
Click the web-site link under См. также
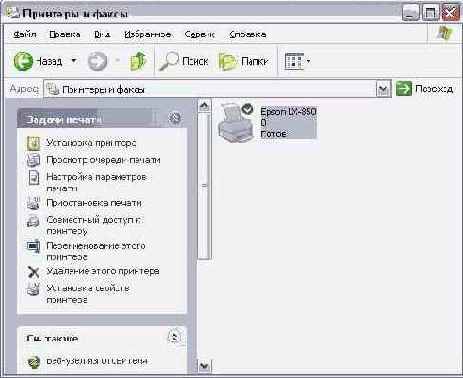97,361
